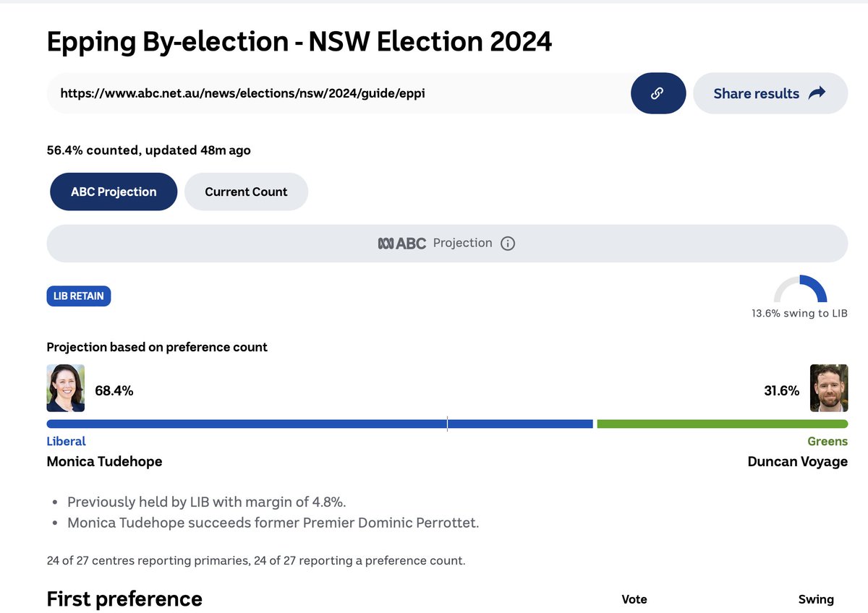Click the Liberal party label

pyautogui.click(x=67, y=441)
